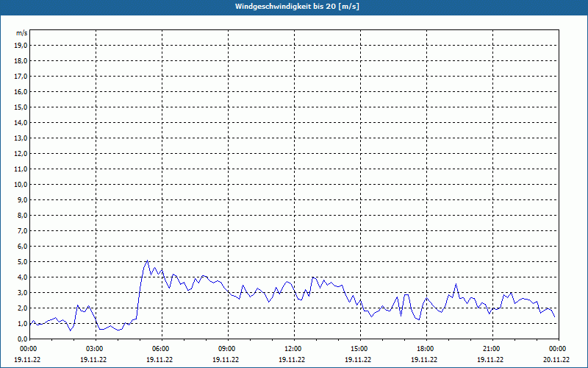Image resolution: width=588 pixels, height=368 pixels.
Task: Click the 'm/s' unit label on the y-axis
Action: click(x=21, y=33)
